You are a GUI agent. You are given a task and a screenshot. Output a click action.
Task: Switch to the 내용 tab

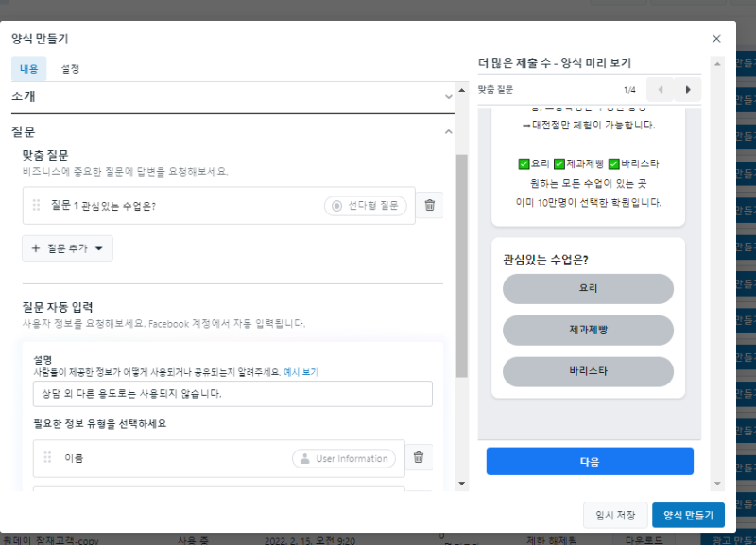(28, 69)
